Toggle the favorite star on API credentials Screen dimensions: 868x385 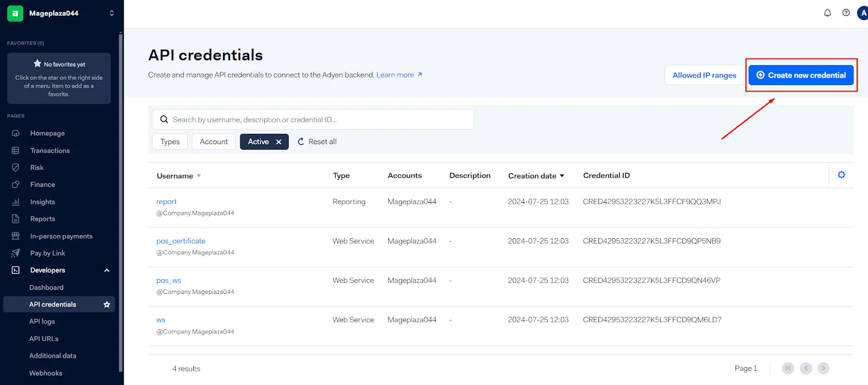[x=107, y=305]
